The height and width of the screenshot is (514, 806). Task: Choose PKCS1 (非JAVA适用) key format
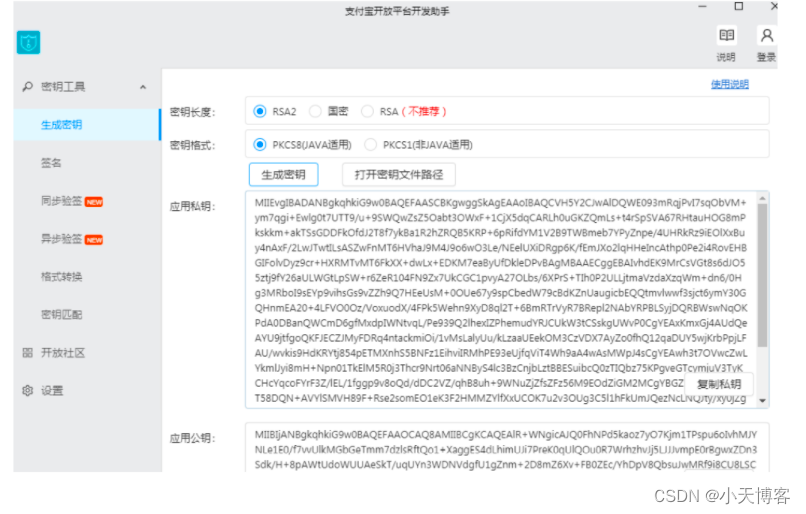click(x=370, y=145)
